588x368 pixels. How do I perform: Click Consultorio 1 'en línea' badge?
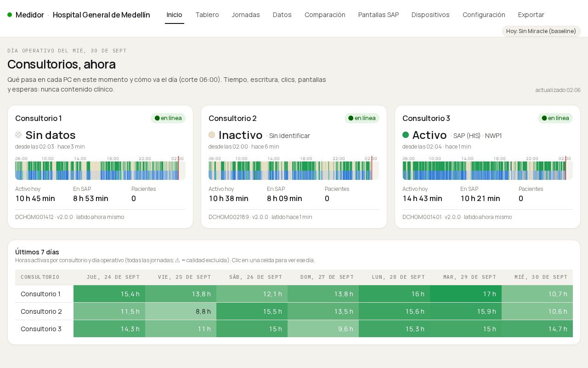click(168, 118)
